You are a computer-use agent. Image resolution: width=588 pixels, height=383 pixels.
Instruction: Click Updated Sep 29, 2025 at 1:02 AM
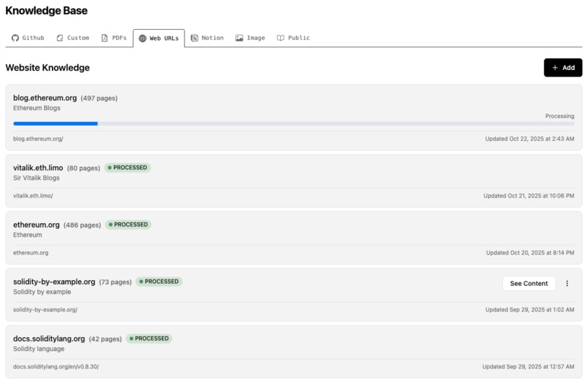coord(530,310)
